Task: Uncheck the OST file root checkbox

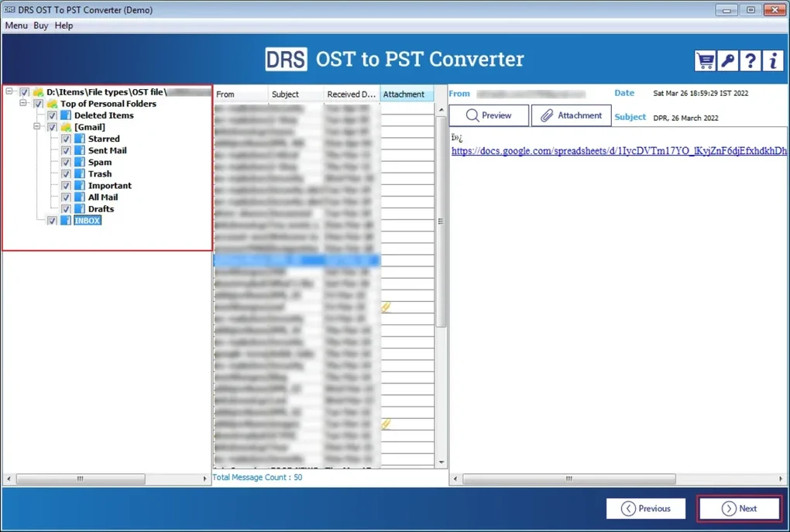Action: pos(24,92)
